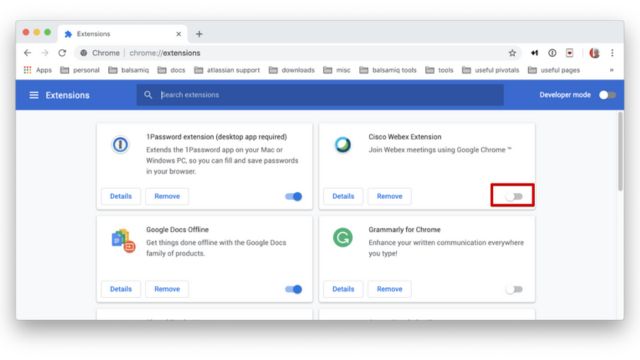This screenshot has height=360, width=640.
Task: Click the Google Docs Offline logo
Action: pyautogui.click(x=123, y=241)
